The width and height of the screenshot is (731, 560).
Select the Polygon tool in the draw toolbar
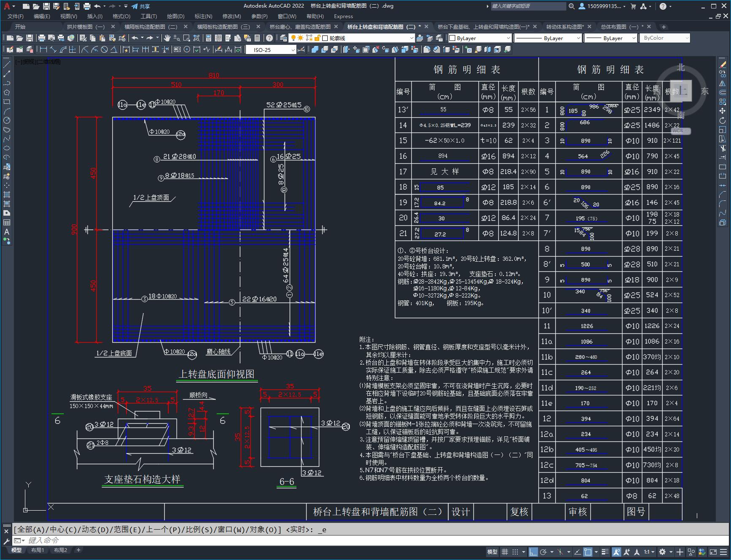coord(7,92)
